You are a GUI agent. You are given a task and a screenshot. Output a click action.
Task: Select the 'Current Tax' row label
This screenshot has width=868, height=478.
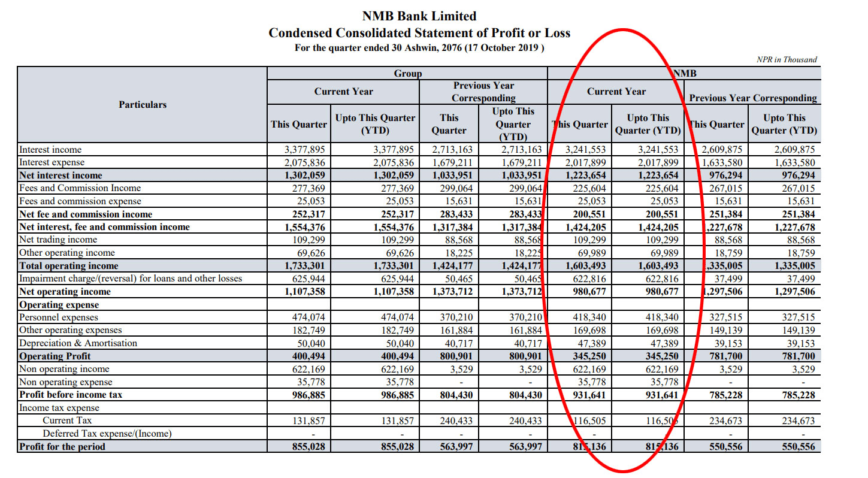pyautogui.click(x=67, y=420)
